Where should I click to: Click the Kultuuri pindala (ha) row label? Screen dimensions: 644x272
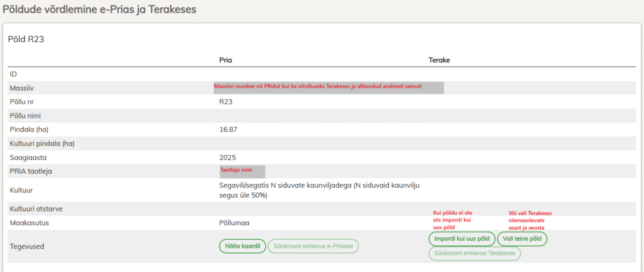42,144
